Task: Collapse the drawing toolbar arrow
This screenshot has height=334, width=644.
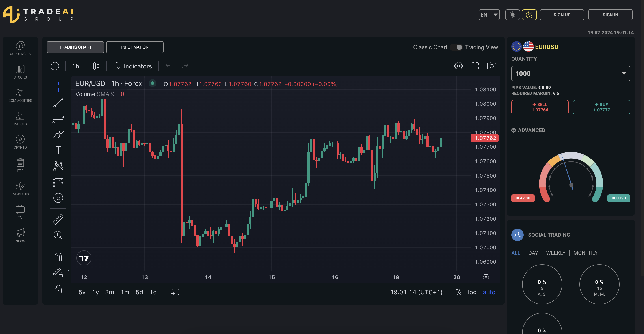Action: pos(69,270)
